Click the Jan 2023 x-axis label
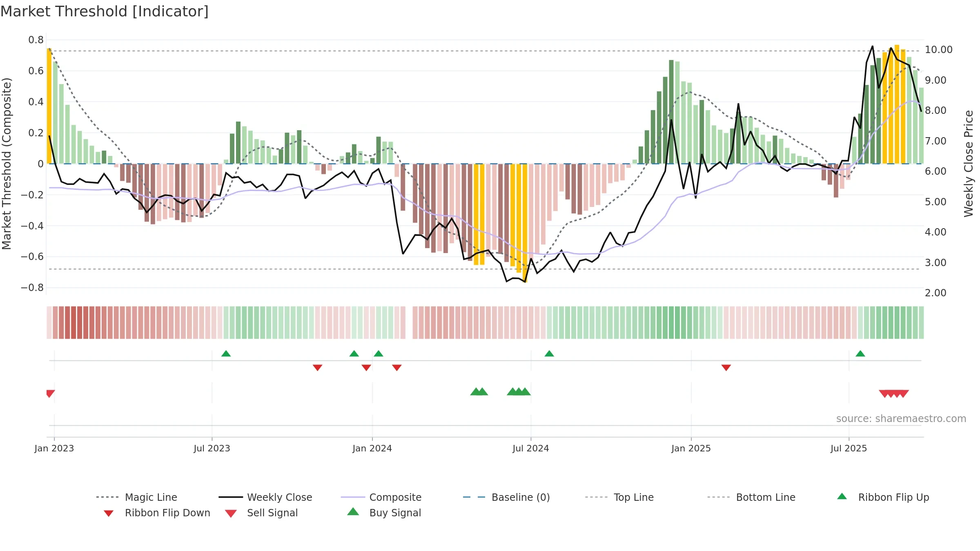980x551 pixels. [x=54, y=449]
